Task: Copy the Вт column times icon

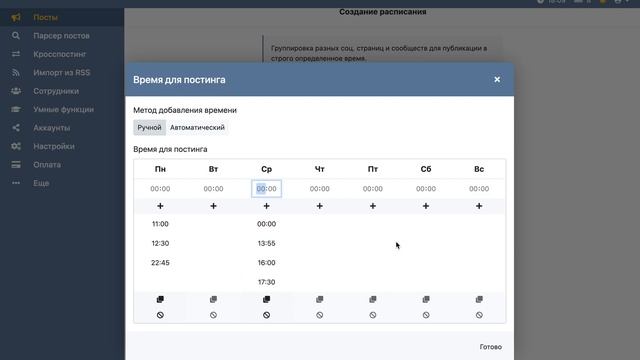Action: [x=213, y=299]
